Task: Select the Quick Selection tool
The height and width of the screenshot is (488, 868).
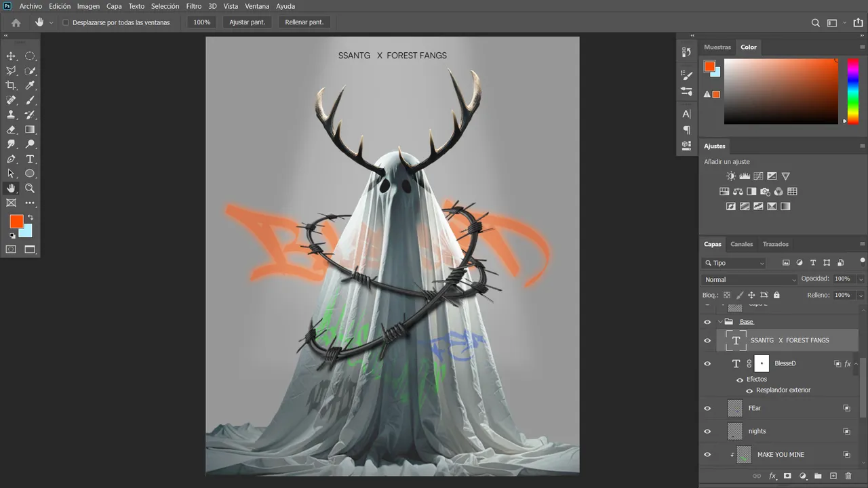Action: coord(30,70)
